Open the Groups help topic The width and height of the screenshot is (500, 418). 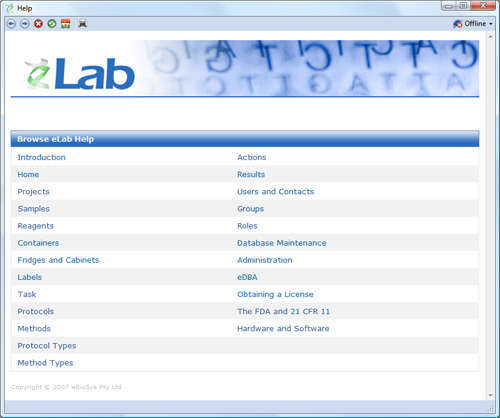(x=250, y=209)
